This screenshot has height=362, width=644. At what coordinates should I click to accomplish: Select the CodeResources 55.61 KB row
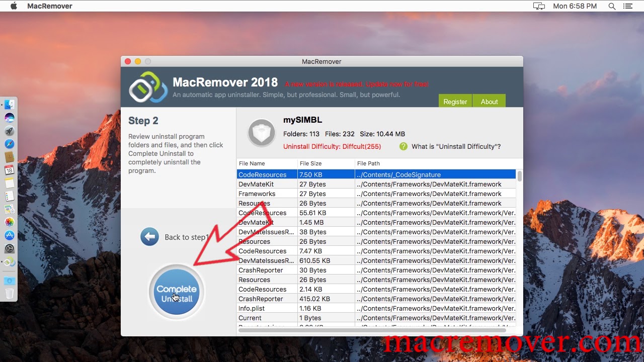click(376, 213)
